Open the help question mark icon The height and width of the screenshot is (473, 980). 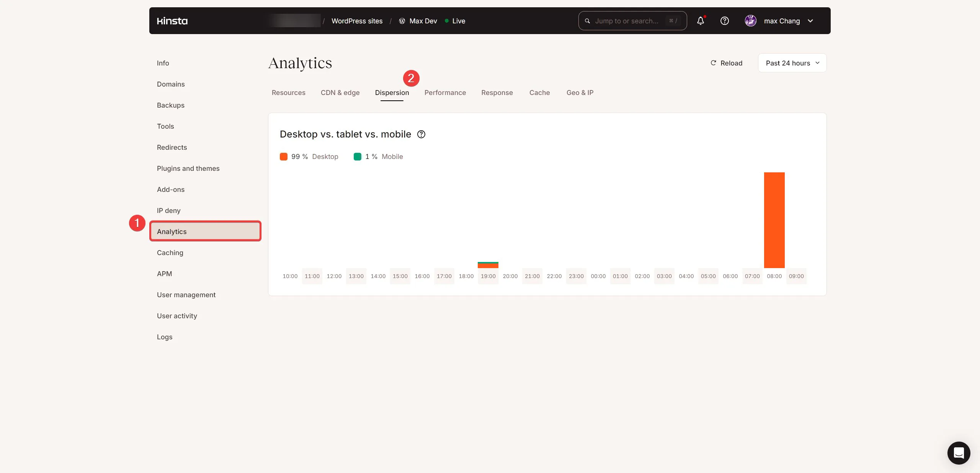coord(725,21)
